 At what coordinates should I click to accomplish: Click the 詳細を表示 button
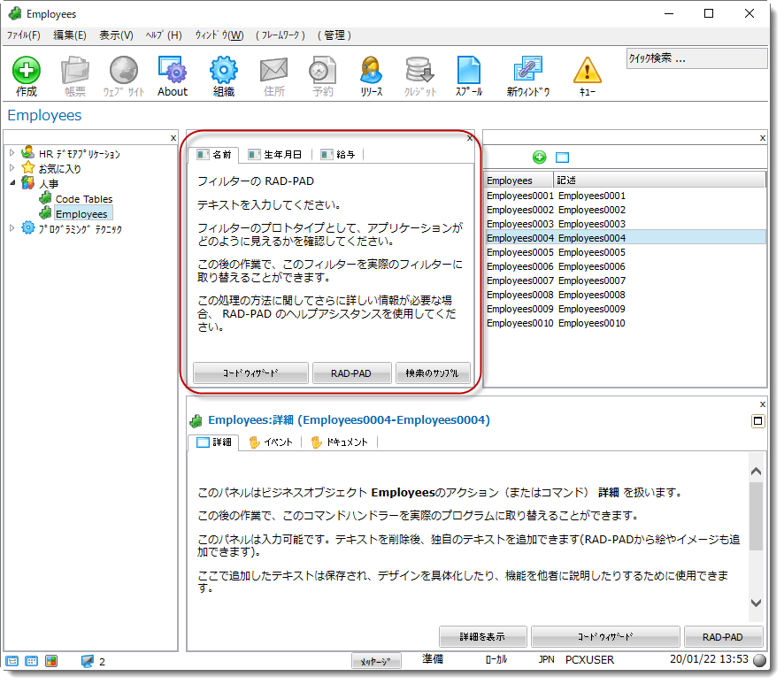click(482, 636)
